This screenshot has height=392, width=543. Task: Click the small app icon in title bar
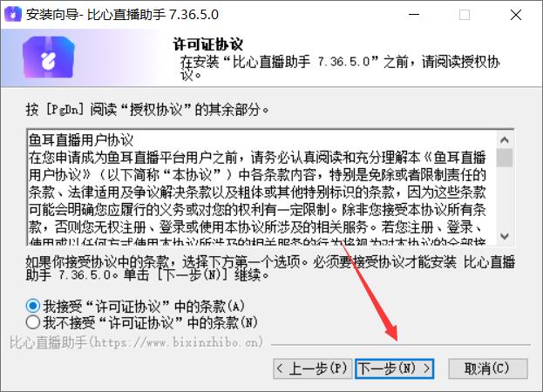(12, 14)
